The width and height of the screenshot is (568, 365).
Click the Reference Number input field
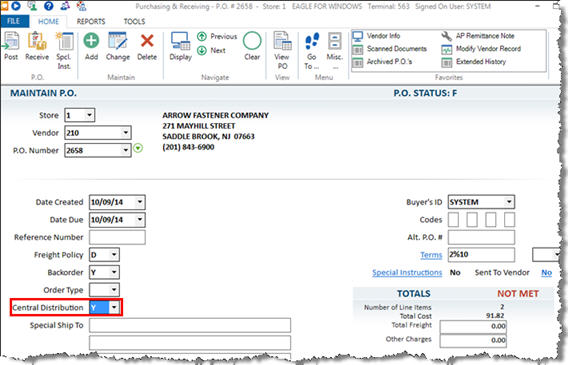point(117,237)
